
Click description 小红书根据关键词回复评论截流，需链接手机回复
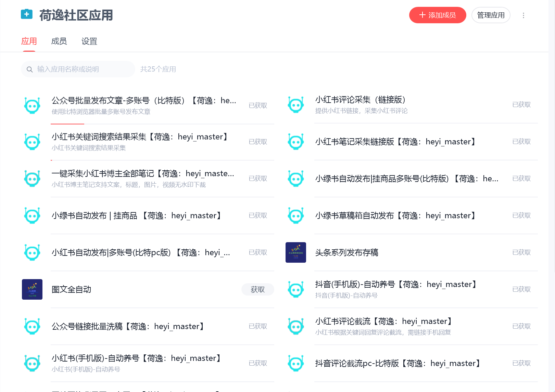pyautogui.click(x=383, y=332)
